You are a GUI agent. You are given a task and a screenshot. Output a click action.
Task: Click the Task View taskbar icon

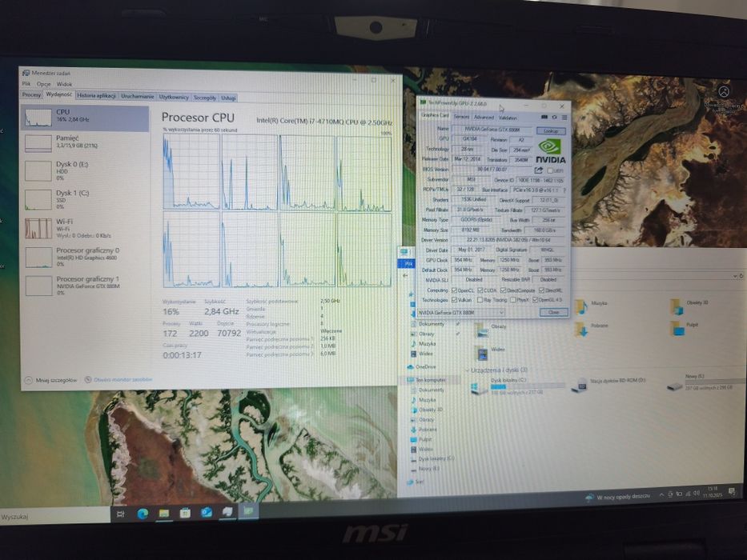(x=121, y=514)
